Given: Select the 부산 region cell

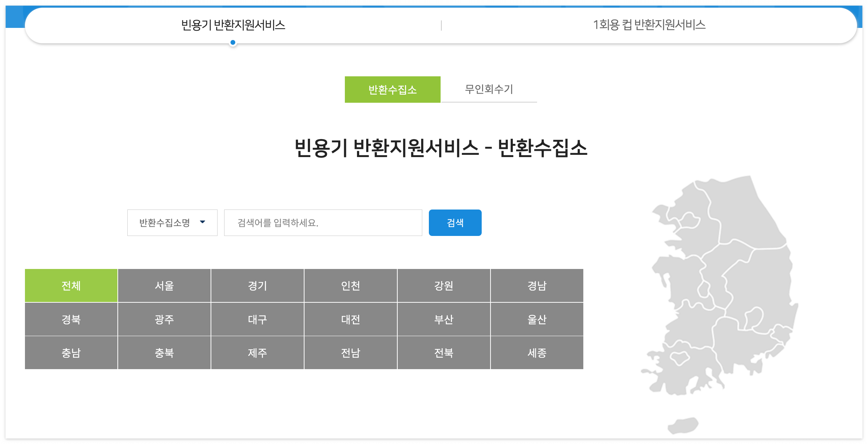Looking at the screenshot, I should pos(444,319).
